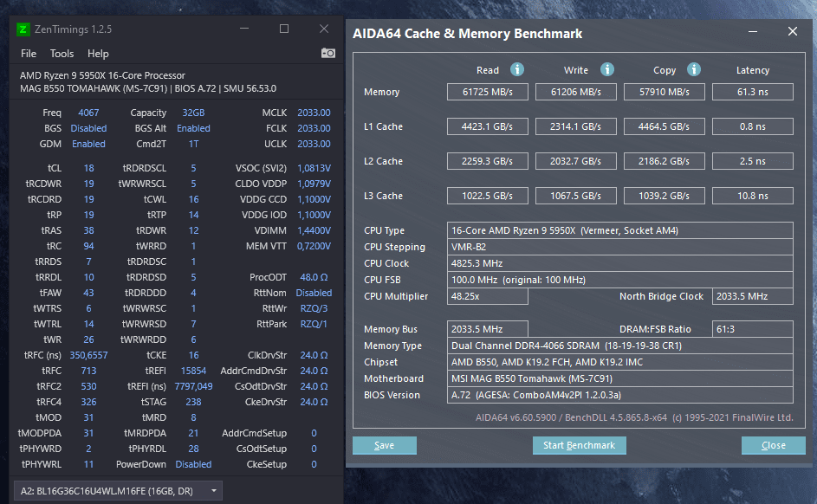Take screenshot with ZenTimings camera icon

[x=327, y=53]
